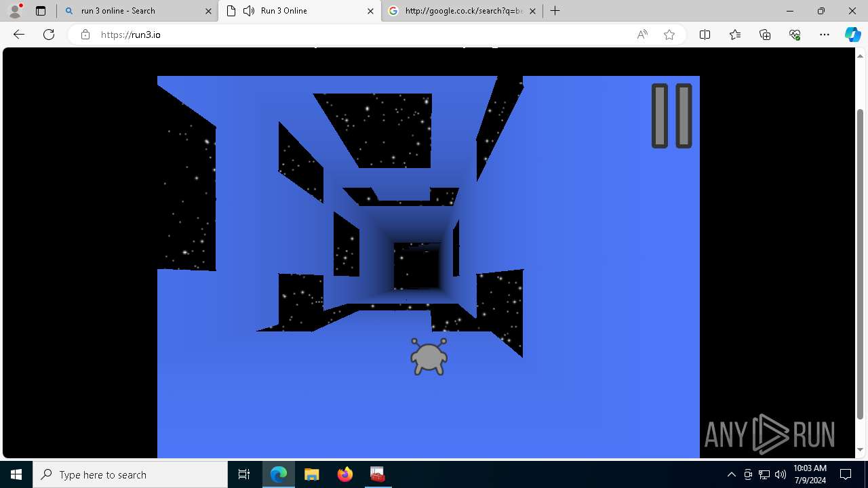Viewport: 868px width, 488px height.
Task: View site information lock icon
Action: click(85, 35)
